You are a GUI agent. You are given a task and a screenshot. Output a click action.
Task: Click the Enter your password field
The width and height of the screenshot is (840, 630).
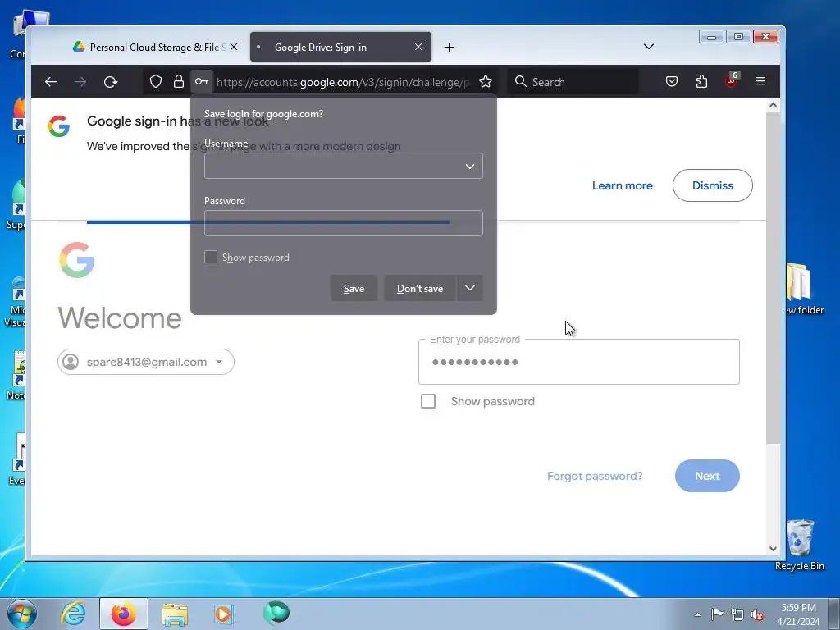(579, 362)
